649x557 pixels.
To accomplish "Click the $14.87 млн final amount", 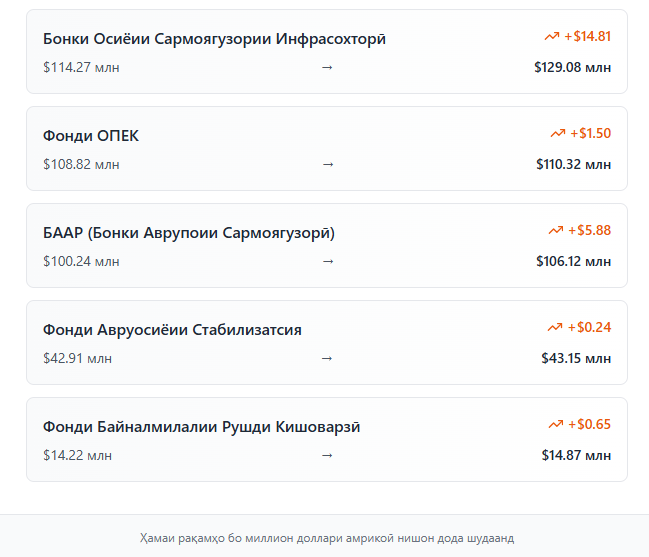I will coord(576,455).
